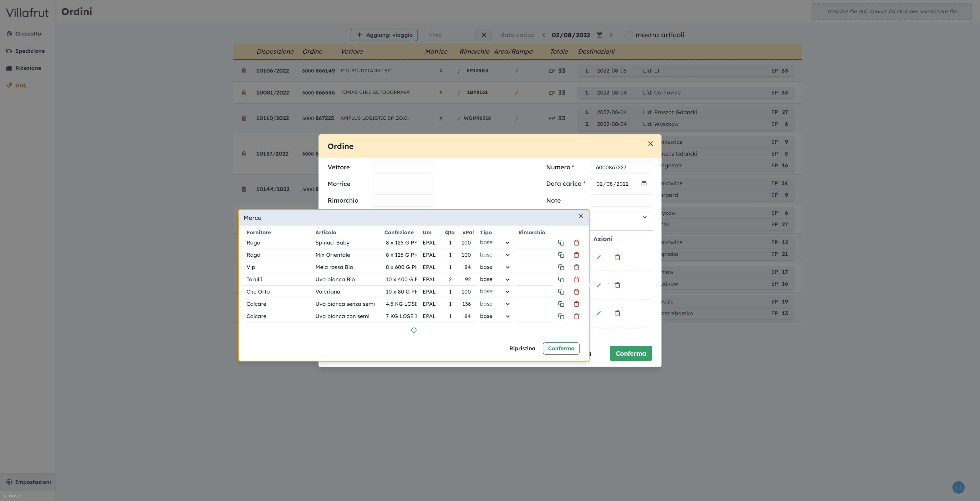Delete trip 10106/2022 with trash icon
This screenshot has height=501, width=980.
244,71
